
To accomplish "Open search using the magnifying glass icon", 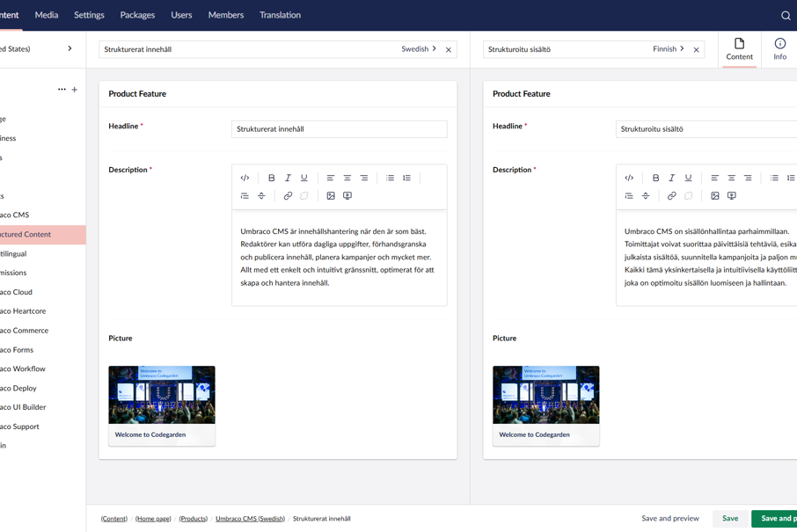I will point(785,15).
